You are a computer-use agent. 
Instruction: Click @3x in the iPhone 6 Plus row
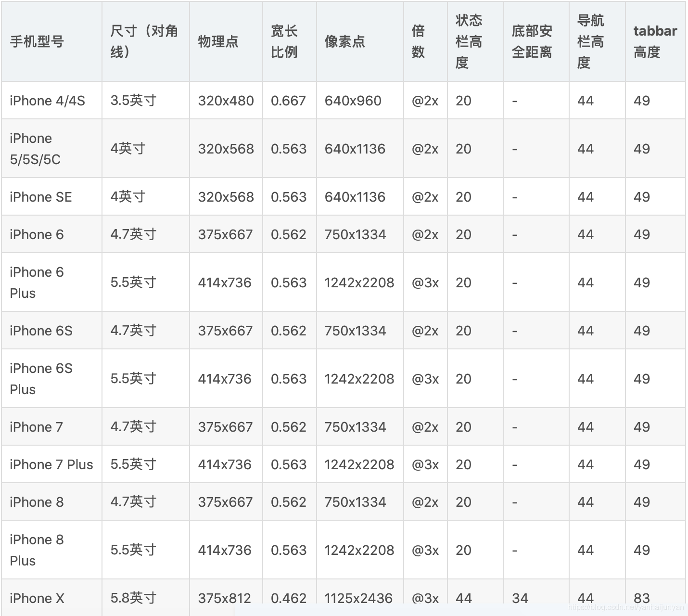425,282
